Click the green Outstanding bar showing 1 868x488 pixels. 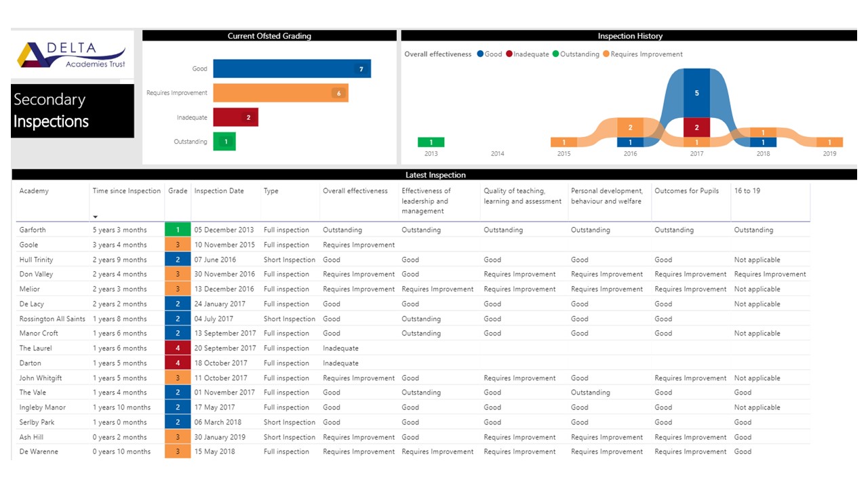224,142
